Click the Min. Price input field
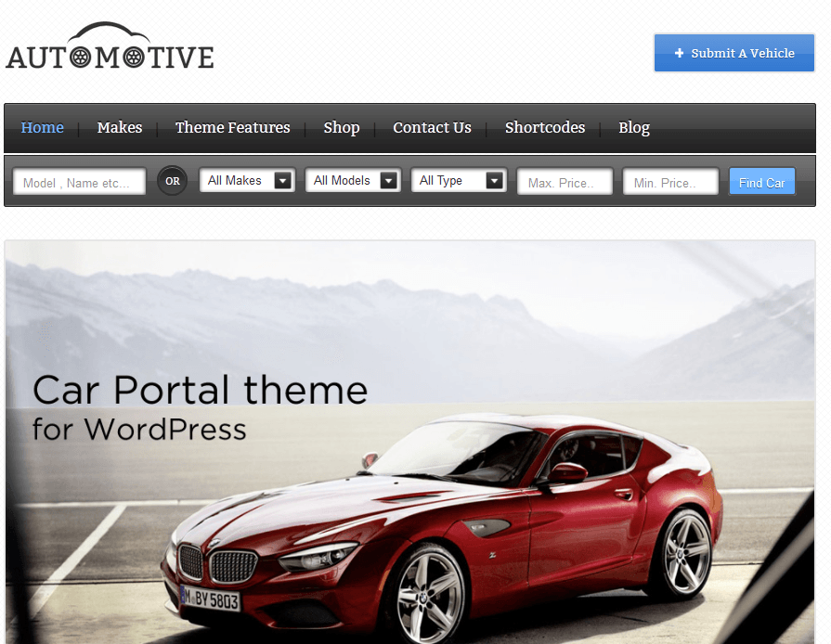Image resolution: width=831 pixels, height=644 pixels. (671, 182)
